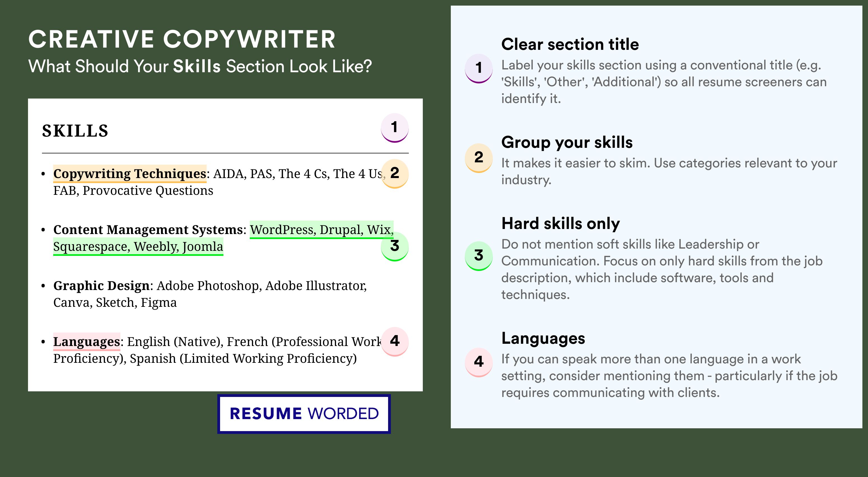
Task: Click number 2 badge beside Copywriting Techniques line
Action: point(395,174)
